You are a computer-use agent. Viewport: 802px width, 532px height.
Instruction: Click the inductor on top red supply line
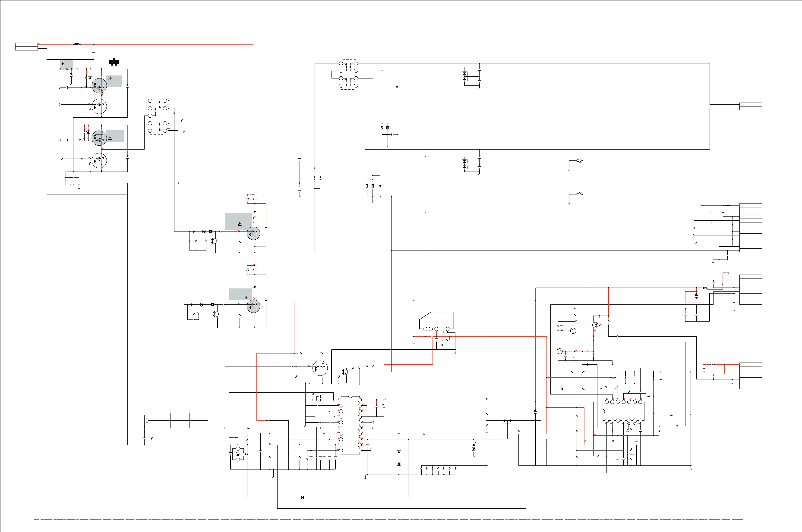[77, 44]
